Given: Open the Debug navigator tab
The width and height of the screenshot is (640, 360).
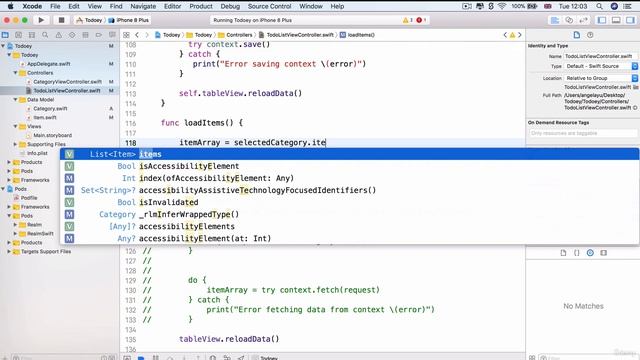Looking at the screenshot, I should pos(85,35).
